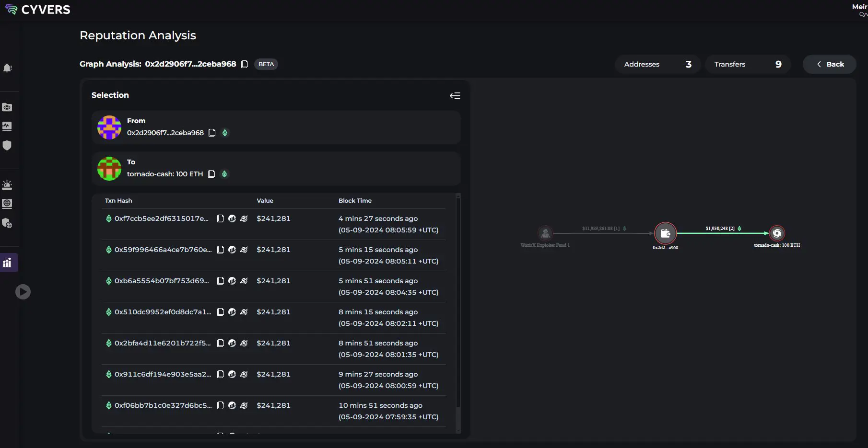Copy txn hash 0xf7ccb5ee2df6315017e
868x448 pixels.
pos(221,218)
